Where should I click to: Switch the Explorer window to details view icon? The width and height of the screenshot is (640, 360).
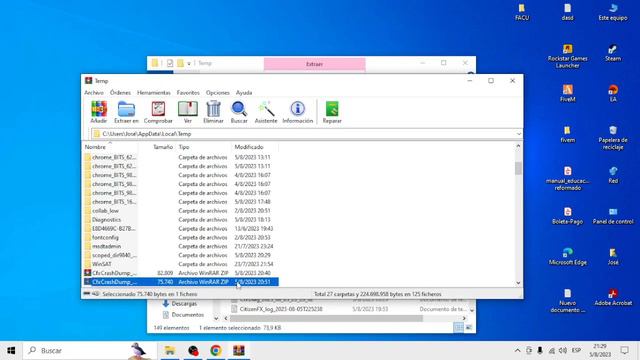click(x=459, y=327)
